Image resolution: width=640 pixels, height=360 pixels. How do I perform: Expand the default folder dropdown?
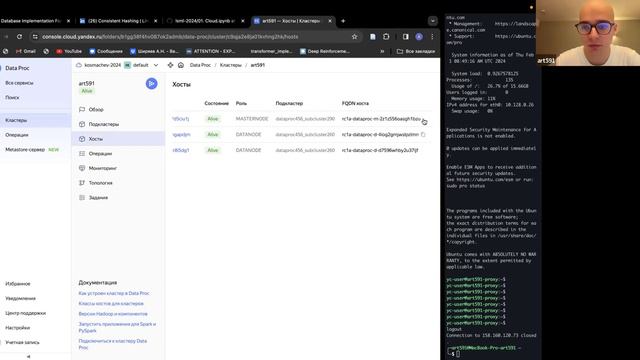(x=156, y=65)
